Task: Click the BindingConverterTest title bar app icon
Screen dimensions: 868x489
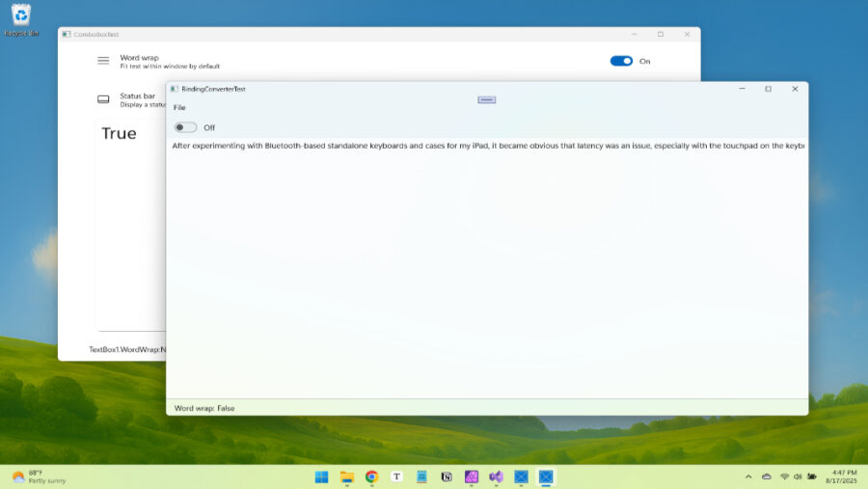Action: pyautogui.click(x=175, y=89)
